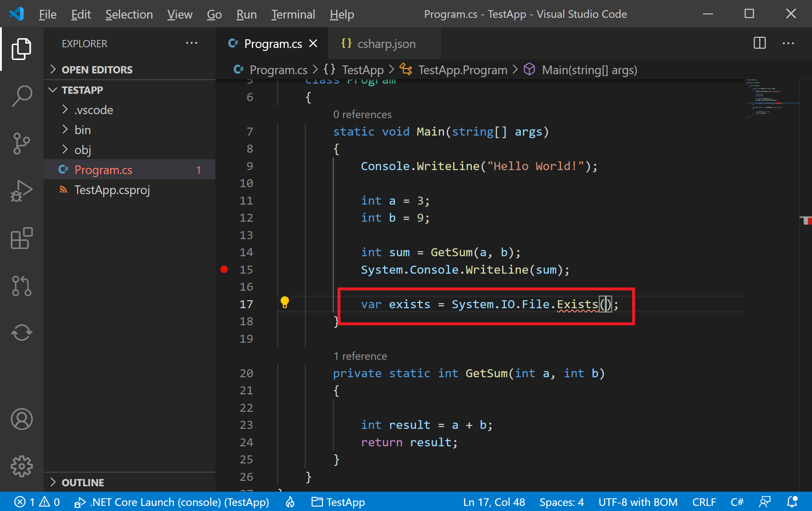Click the 1 reference CodeLens link
The width and height of the screenshot is (812, 511).
(360, 356)
